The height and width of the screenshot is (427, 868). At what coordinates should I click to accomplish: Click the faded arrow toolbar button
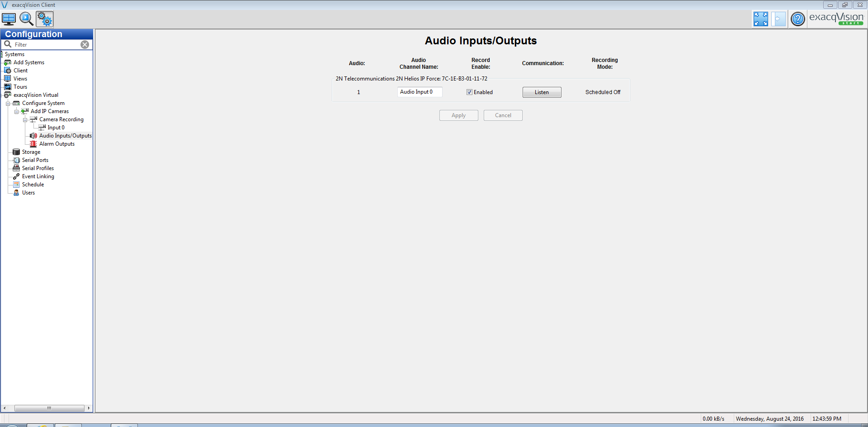(x=778, y=19)
